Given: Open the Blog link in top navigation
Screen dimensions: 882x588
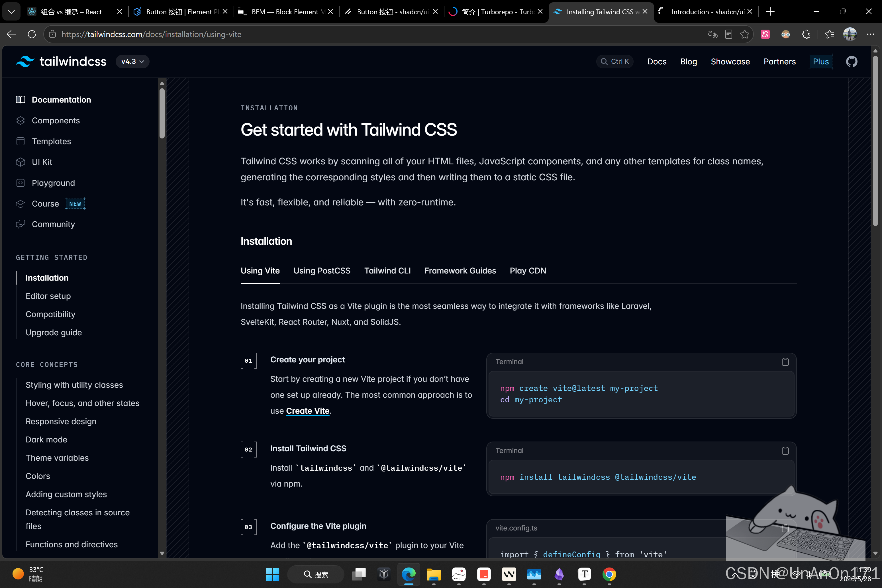Looking at the screenshot, I should 689,62.
